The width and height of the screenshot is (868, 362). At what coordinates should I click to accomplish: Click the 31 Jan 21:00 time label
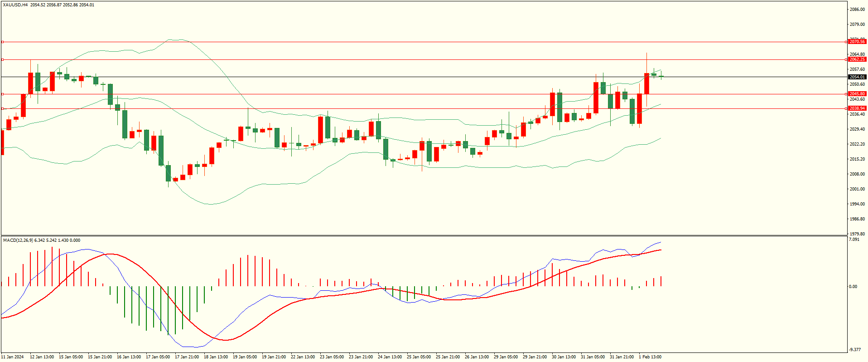point(622,357)
